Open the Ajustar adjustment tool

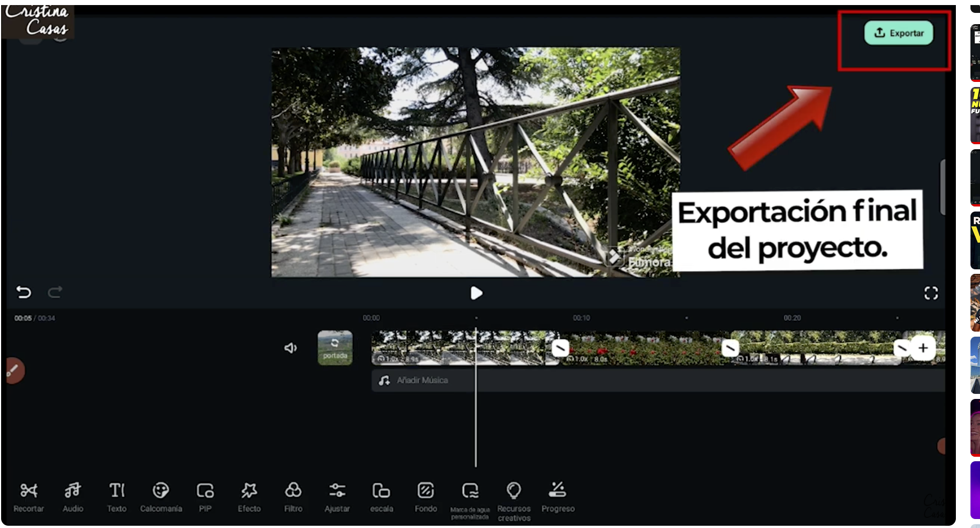[337, 497]
